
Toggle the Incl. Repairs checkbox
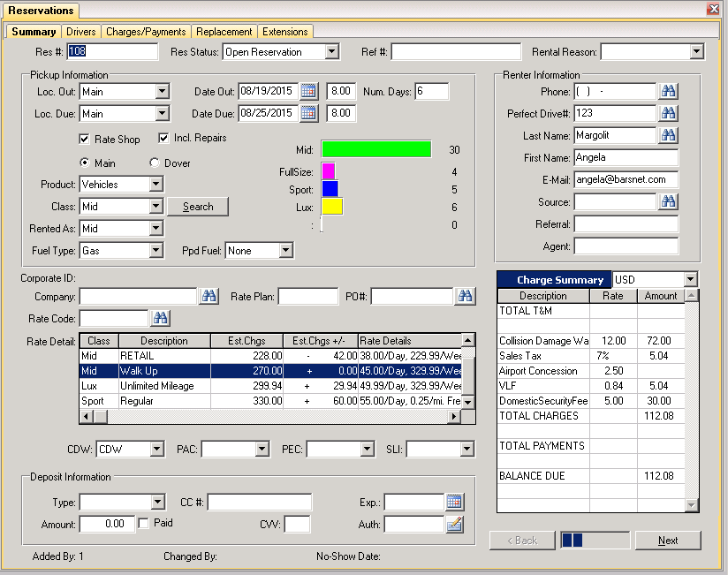(x=163, y=138)
